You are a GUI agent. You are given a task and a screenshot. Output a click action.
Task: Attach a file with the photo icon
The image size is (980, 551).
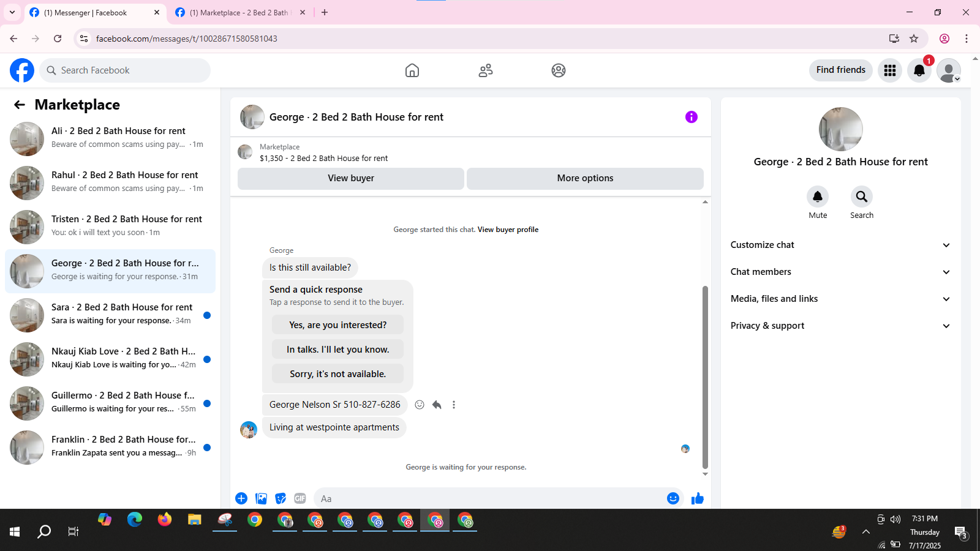coord(261,498)
